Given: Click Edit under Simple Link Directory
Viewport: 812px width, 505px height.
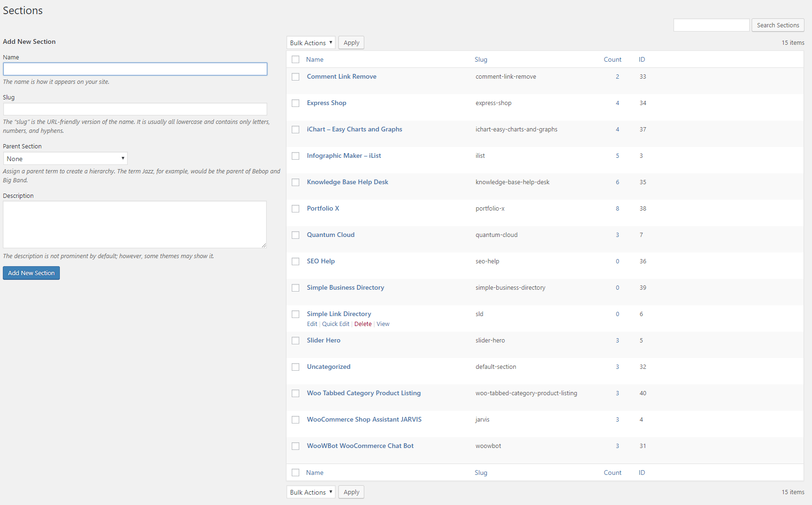Looking at the screenshot, I should 312,324.
